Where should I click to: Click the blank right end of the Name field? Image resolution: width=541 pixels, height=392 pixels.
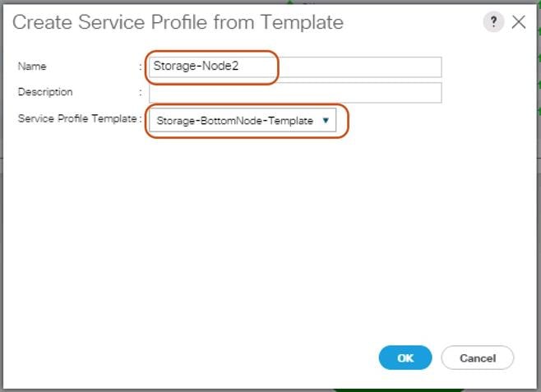(x=395, y=67)
